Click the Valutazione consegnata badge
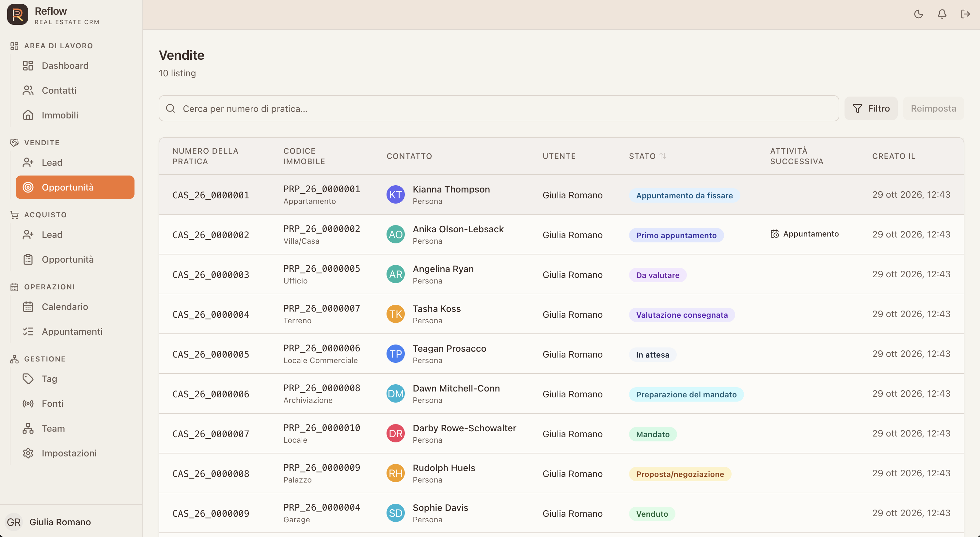 [682, 315]
